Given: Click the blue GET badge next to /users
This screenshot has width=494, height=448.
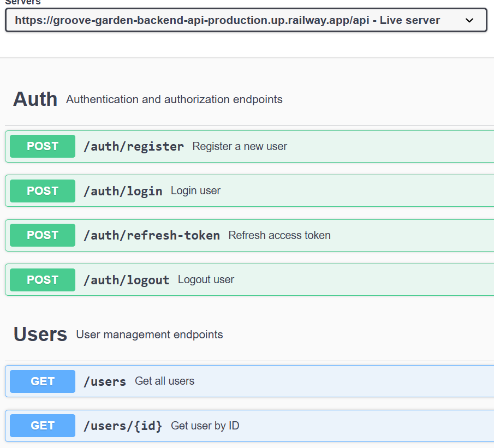Looking at the screenshot, I should [x=42, y=381].
